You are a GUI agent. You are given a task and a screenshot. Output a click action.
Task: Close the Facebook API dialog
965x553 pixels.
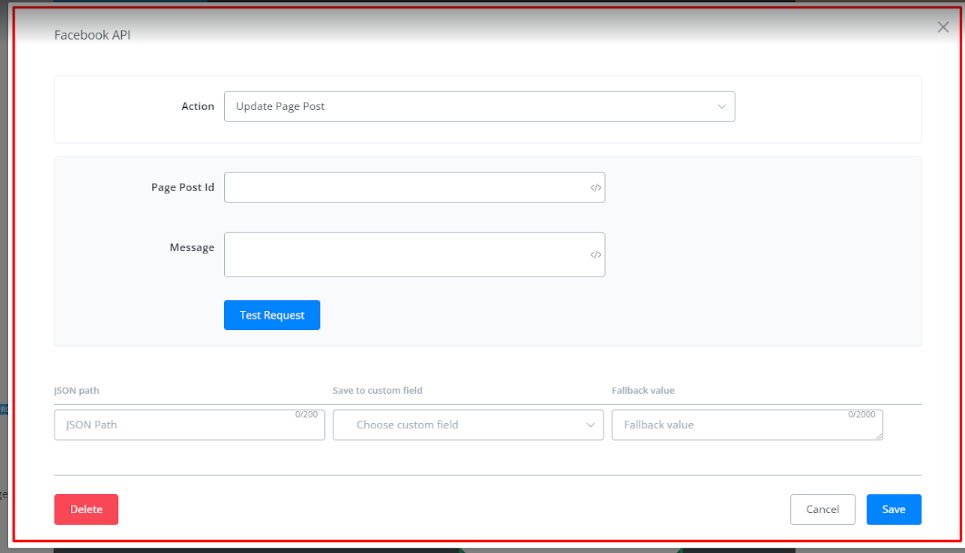942,28
